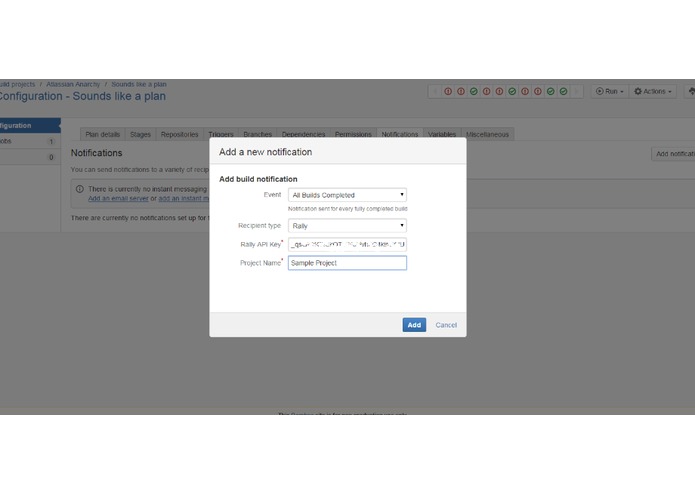
Task: Open the Miscellaneous tab
Action: 487,134
